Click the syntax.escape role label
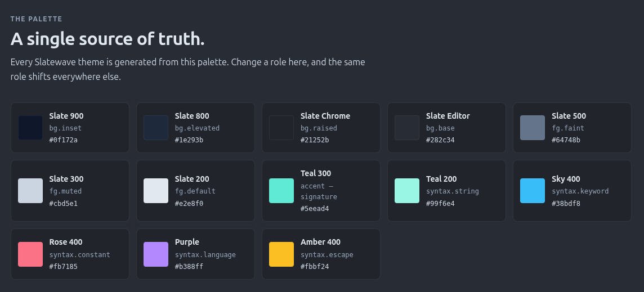This screenshot has width=644, height=292. (327, 255)
